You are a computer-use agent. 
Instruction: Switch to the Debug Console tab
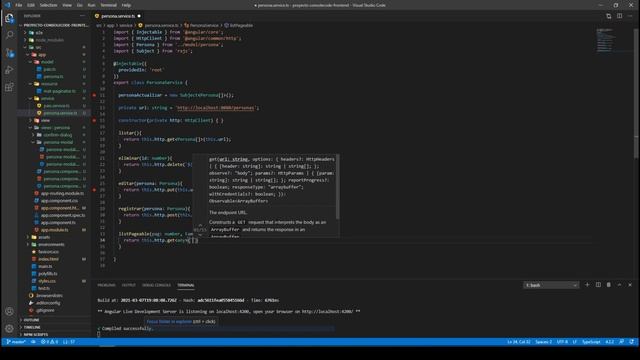156,285
